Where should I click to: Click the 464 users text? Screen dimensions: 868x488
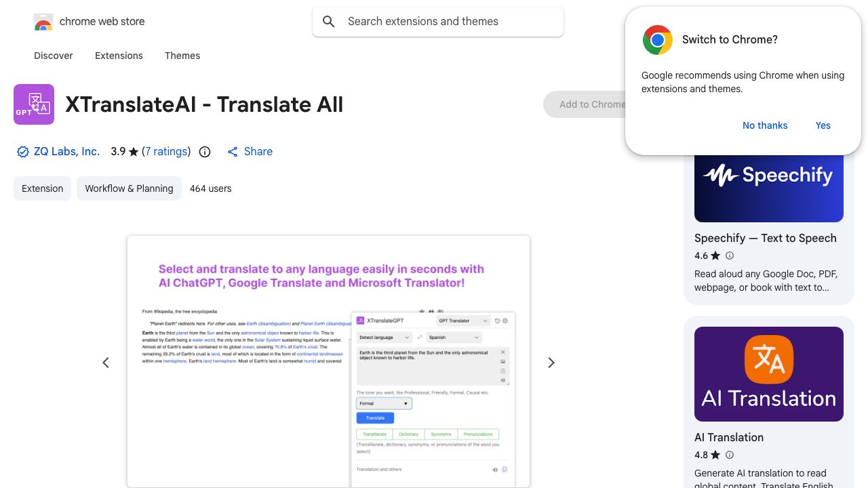point(211,188)
